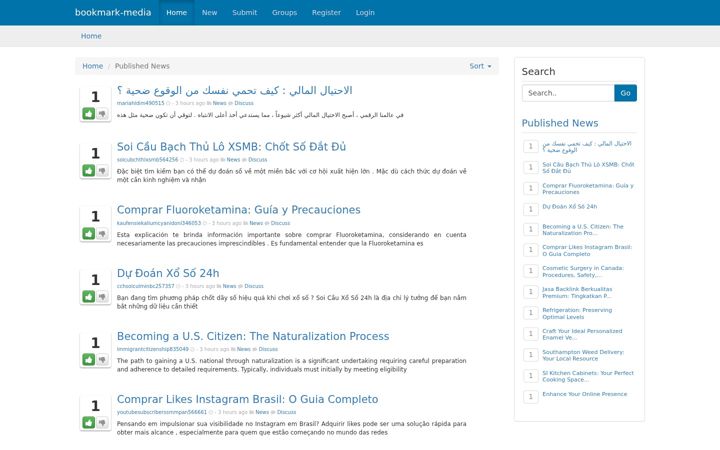This screenshot has height=450, width=720.
Task: Open Login in top navigation
Action: (365, 12)
